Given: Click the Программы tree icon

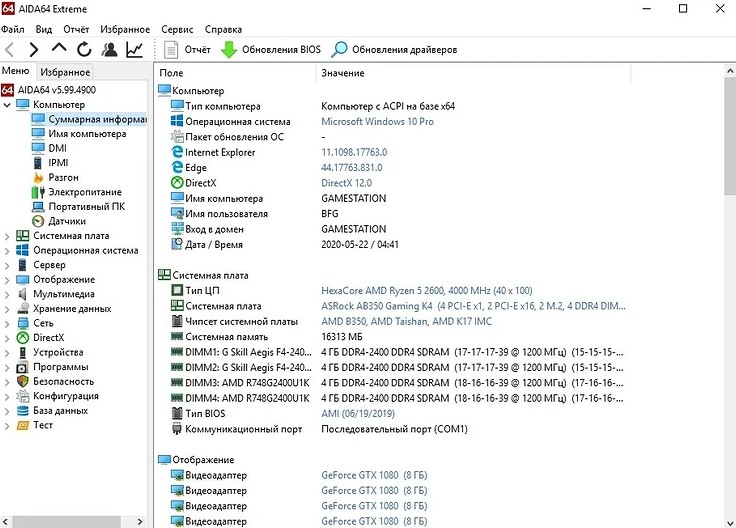Looking at the screenshot, I should coord(23,367).
